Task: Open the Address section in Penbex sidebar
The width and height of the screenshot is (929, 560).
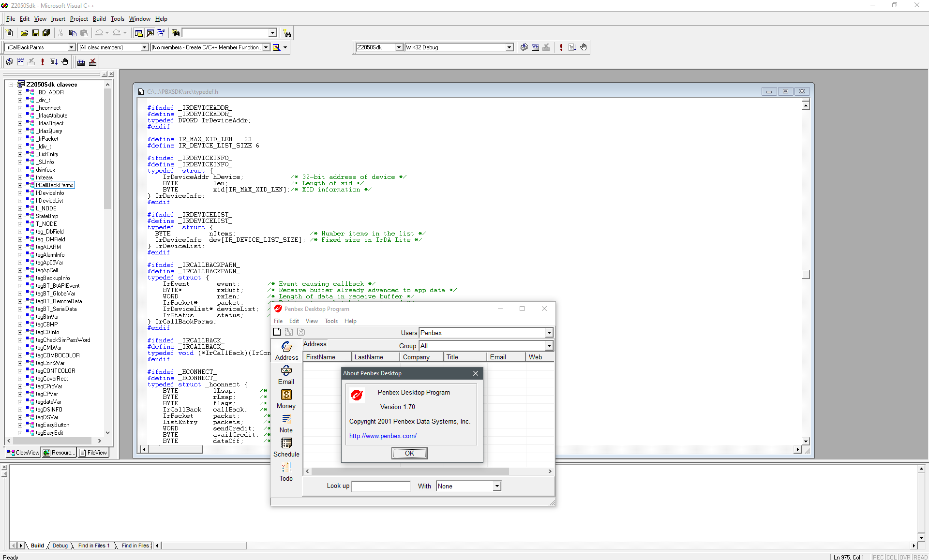Action: click(286, 350)
